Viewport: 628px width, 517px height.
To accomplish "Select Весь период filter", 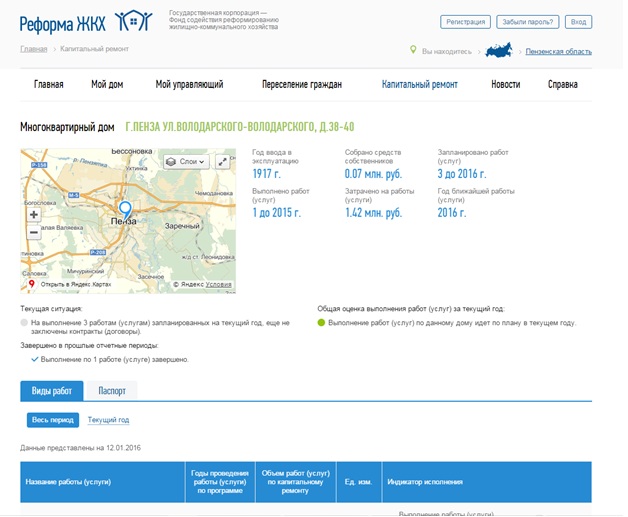I will coord(52,420).
